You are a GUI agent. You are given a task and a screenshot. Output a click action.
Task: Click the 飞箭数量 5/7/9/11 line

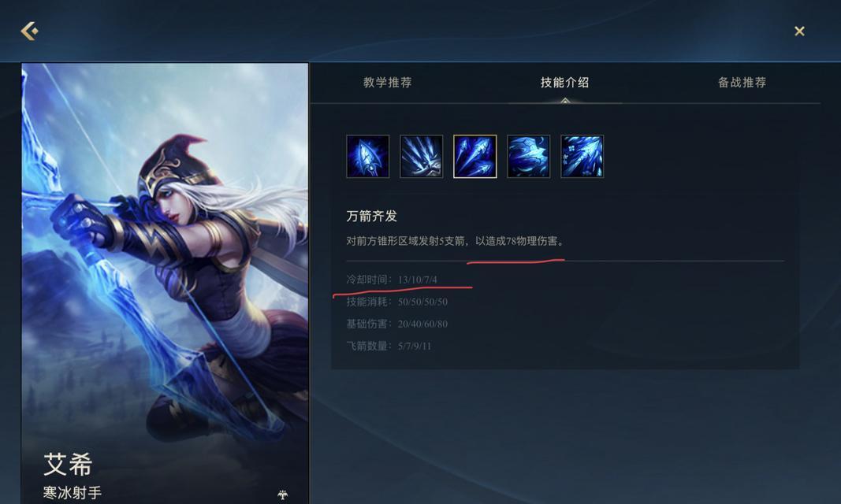click(389, 346)
